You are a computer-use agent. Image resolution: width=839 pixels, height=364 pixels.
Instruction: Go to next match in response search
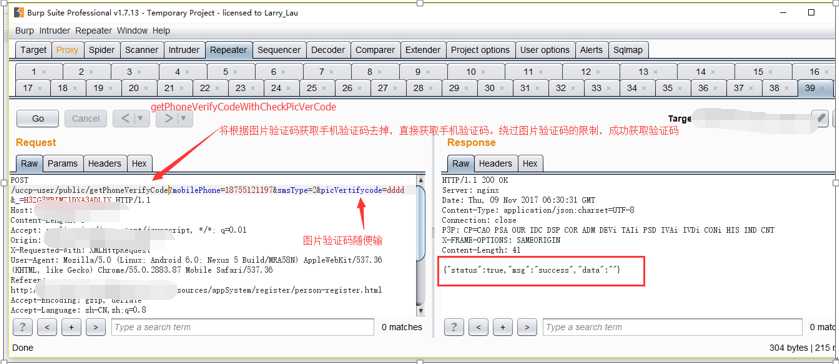click(x=527, y=327)
